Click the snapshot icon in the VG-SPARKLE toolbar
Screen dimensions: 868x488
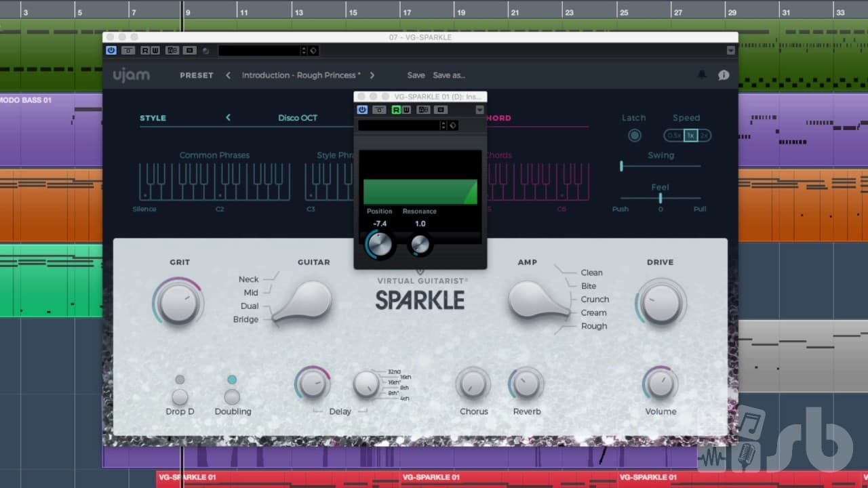(x=190, y=50)
